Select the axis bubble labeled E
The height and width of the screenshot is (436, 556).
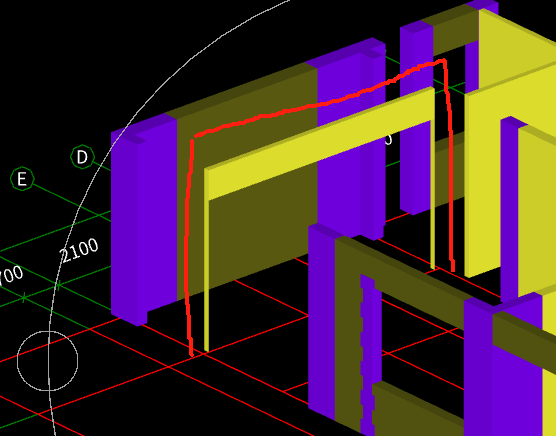point(22,179)
